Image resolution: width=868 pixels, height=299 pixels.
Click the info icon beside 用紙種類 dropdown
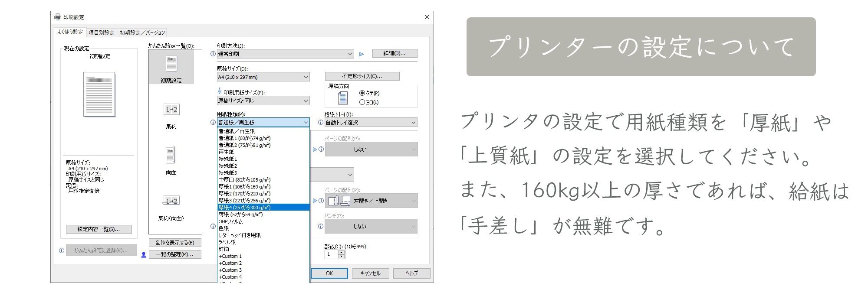point(213,123)
